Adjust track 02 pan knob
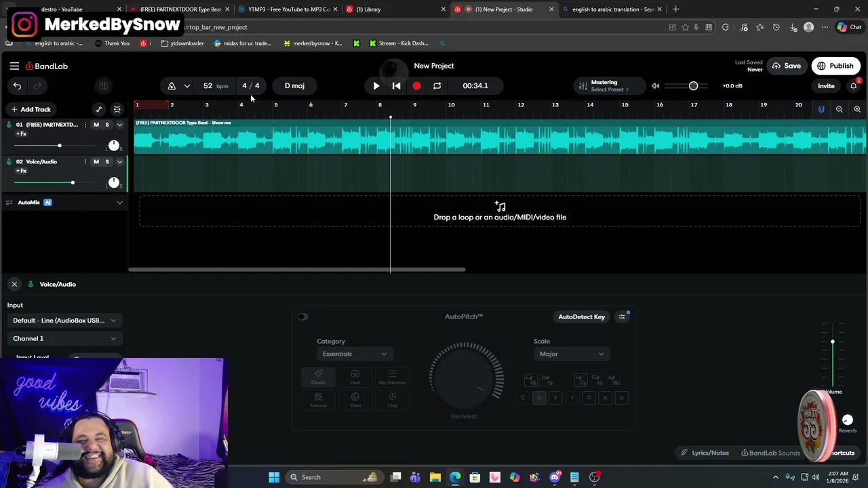The height and width of the screenshot is (488, 868). (114, 182)
